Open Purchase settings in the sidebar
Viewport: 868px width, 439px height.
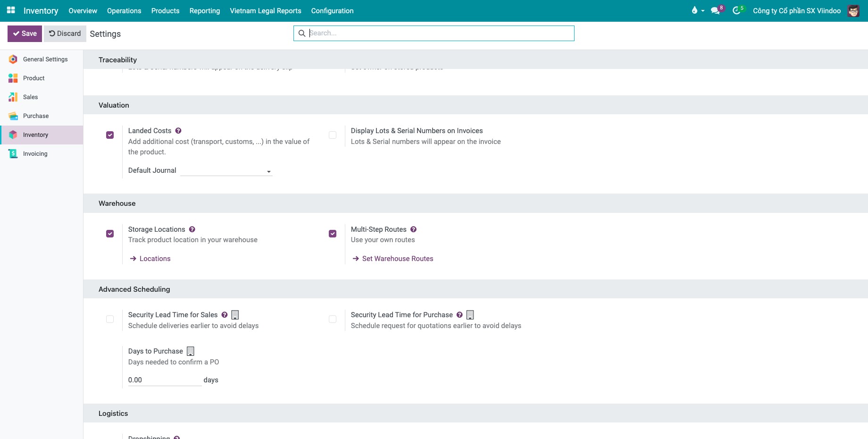pos(42,116)
